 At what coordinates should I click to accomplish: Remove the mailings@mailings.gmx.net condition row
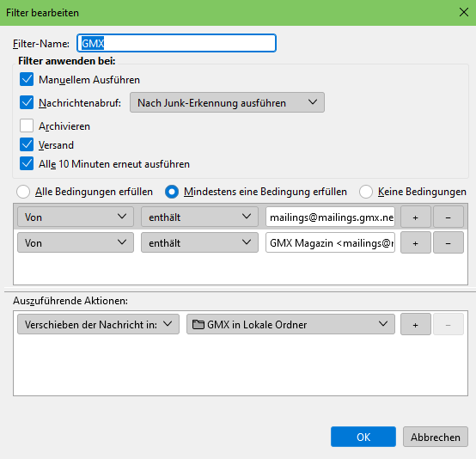pos(449,217)
